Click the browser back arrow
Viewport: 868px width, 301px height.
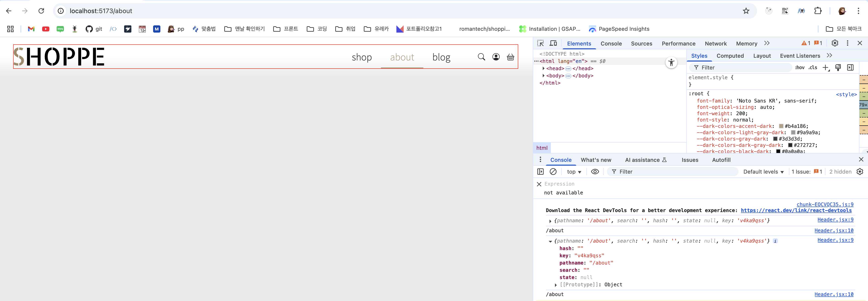click(x=9, y=11)
